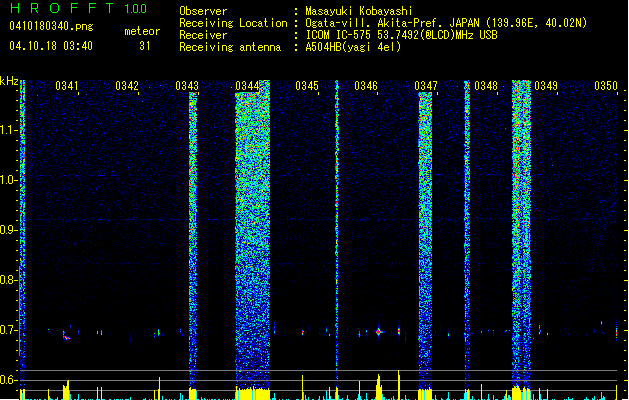Click the HROFFT 1.0.0 title text
This screenshot has width=629, height=400.
78,8
